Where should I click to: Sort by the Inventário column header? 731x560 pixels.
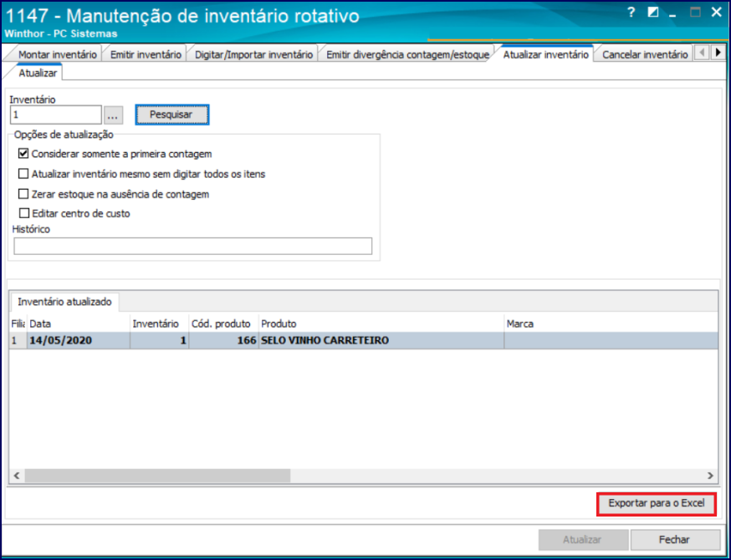pyautogui.click(x=160, y=323)
